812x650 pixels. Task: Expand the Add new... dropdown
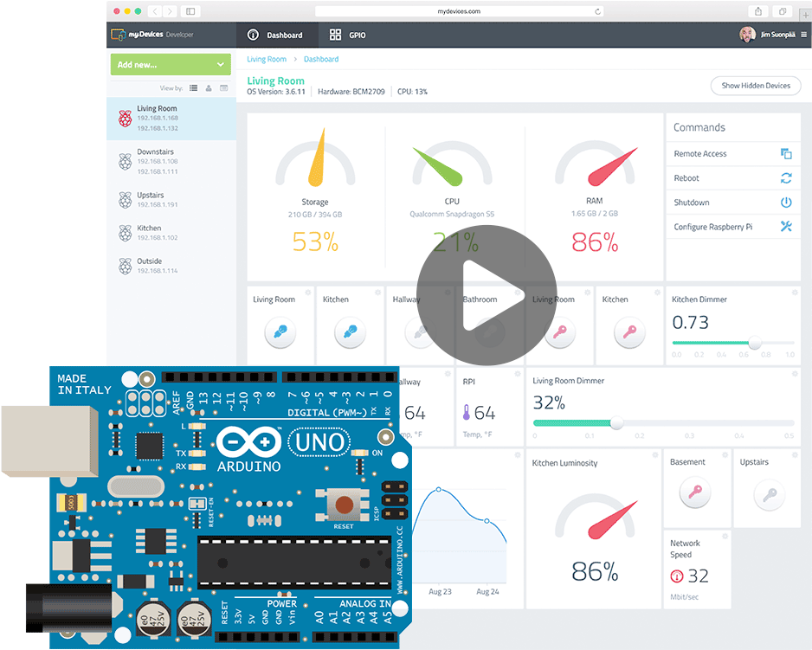click(171, 64)
